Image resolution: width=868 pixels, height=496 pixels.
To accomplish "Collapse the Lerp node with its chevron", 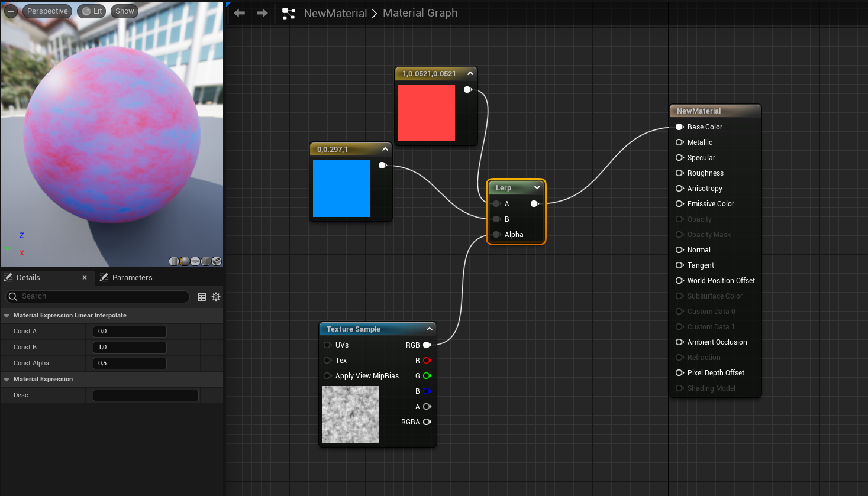I will pyautogui.click(x=537, y=187).
